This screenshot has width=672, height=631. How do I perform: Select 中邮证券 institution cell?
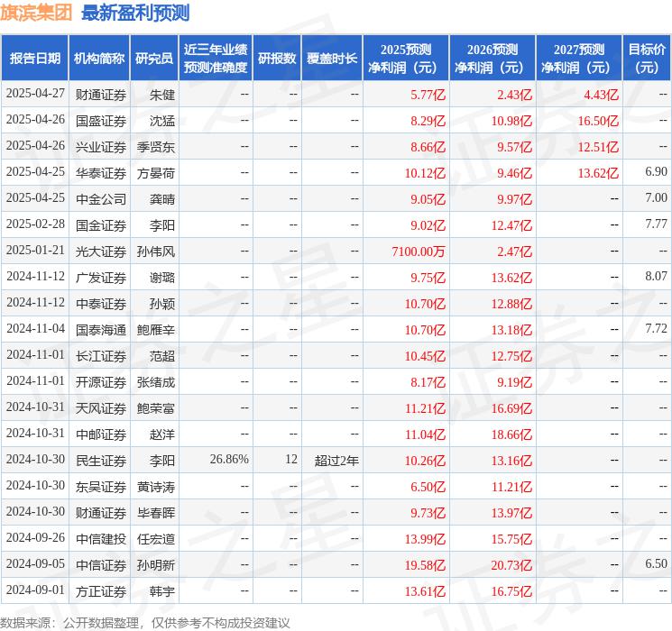tap(101, 434)
